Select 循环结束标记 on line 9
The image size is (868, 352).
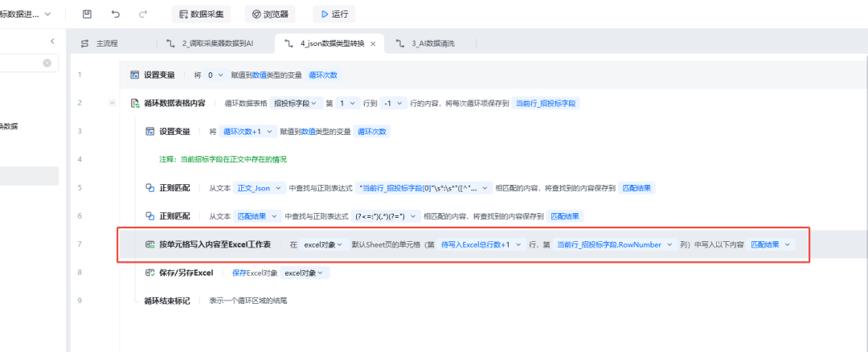(x=166, y=301)
